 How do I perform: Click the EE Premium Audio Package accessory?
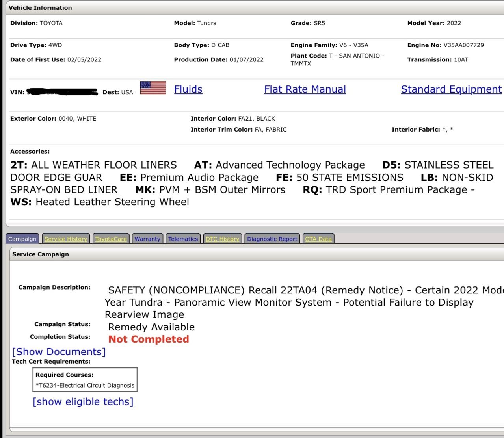click(189, 177)
